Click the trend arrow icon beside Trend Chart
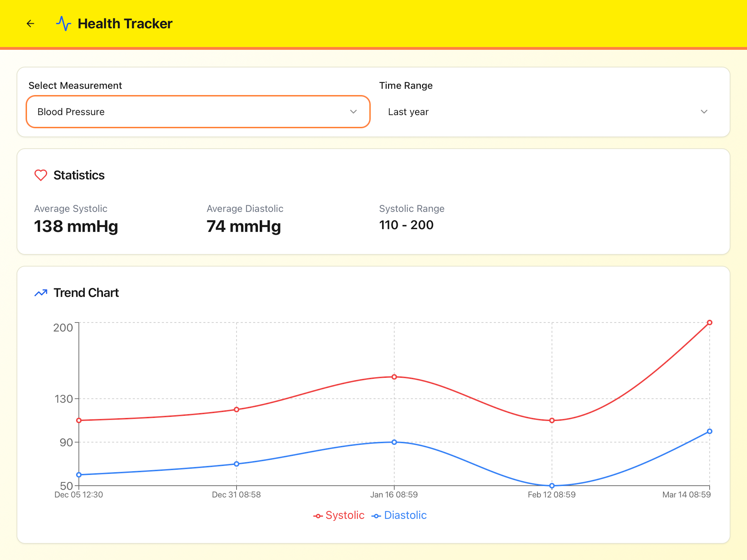Image resolution: width=747 pixels, height=560 pixels. [x=41, y=293]
